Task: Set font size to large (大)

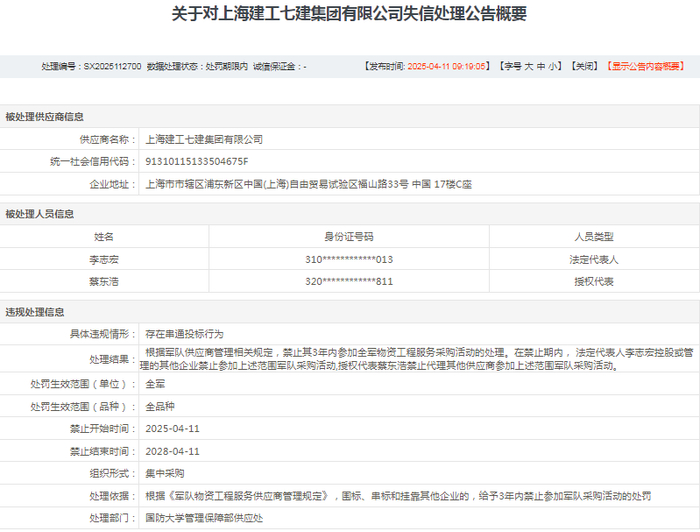Action: point(529,66)
